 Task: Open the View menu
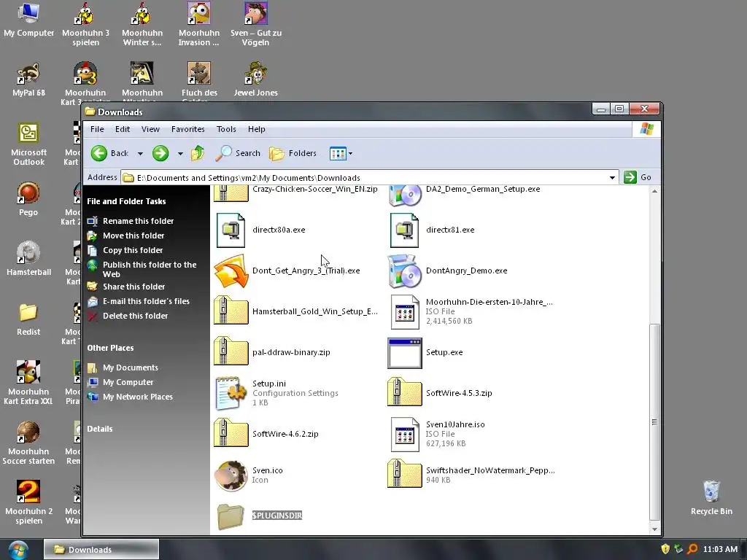(150, 129)
